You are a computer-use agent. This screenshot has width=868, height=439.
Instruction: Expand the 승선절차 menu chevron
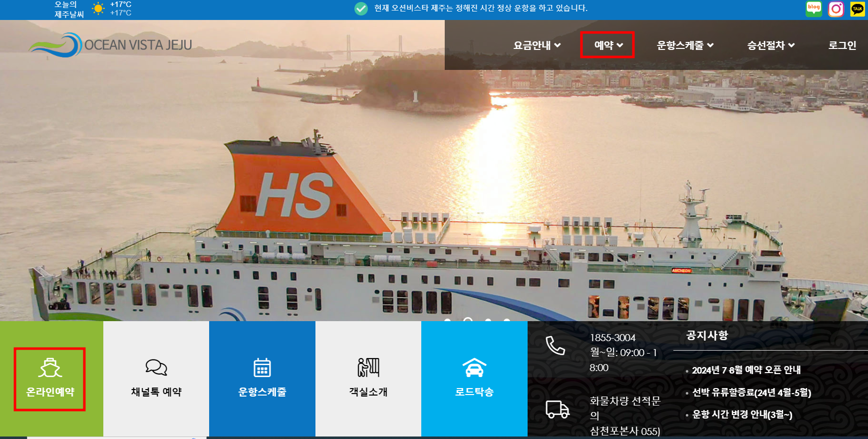point(791,45)
